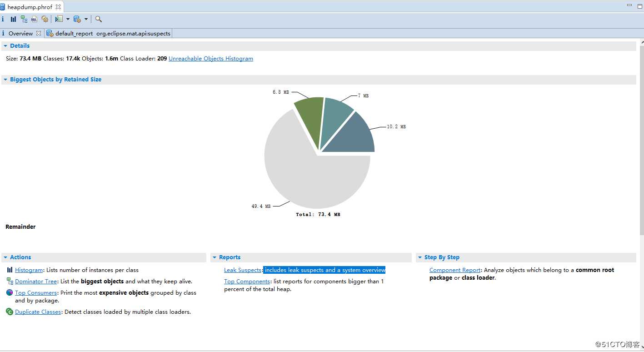The width and height of the screenshot is (644, 352).
Task: Click the Top Consumers pie icon in Actions
Action: pyautogui.click(x=10, y=292)
